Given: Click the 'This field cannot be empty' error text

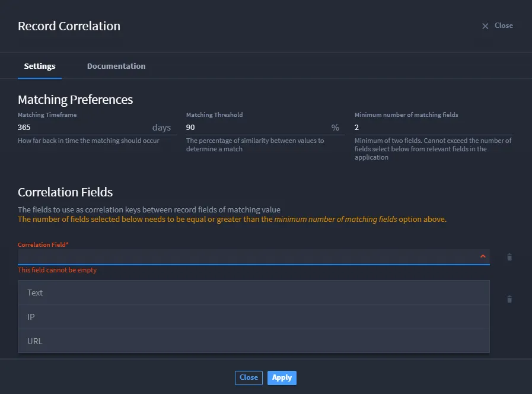Looking at the screenshot, I should click(58, 270).
